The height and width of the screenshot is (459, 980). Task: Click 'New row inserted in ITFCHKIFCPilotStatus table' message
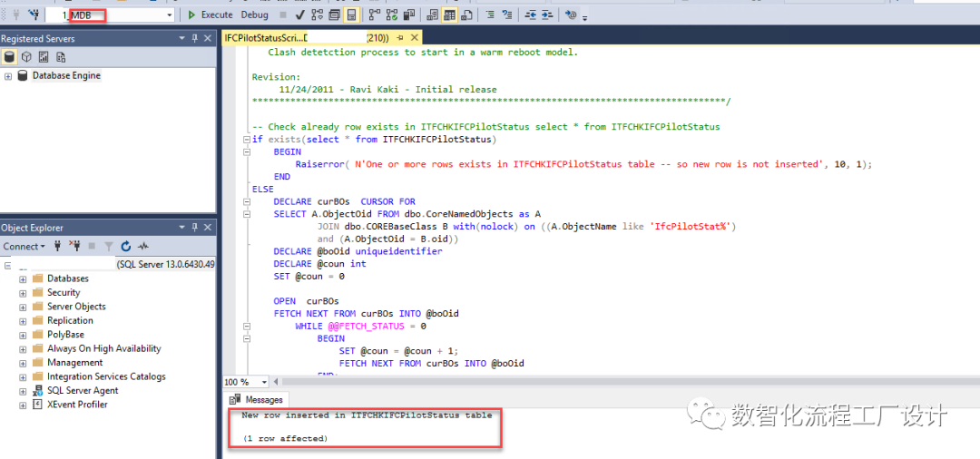coord(367,415)
